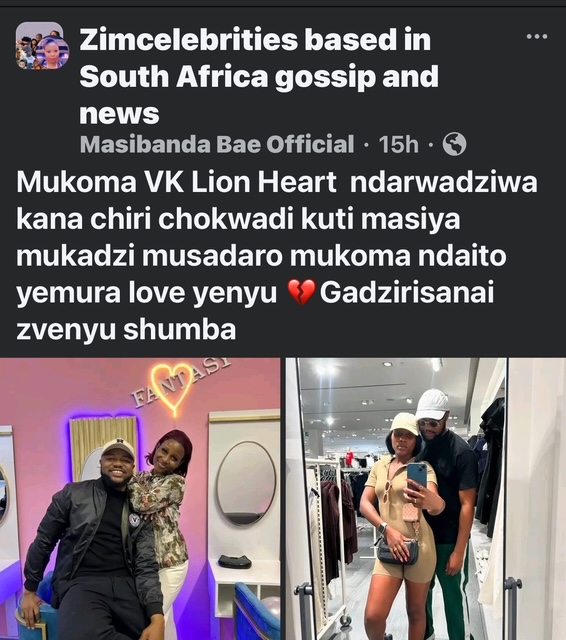This screenshot has width=566, height=640.
Task: Click the globe public audience icon
Action: point(454,144)
